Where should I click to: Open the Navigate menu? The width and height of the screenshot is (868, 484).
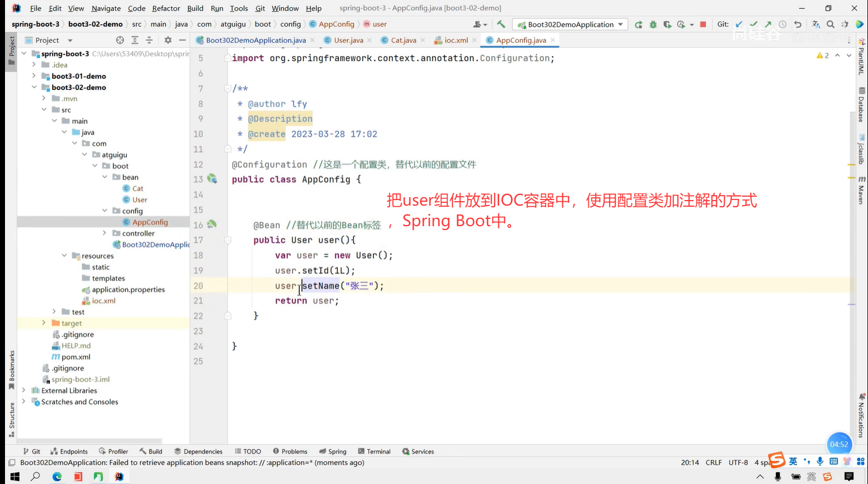coord(106,8)
